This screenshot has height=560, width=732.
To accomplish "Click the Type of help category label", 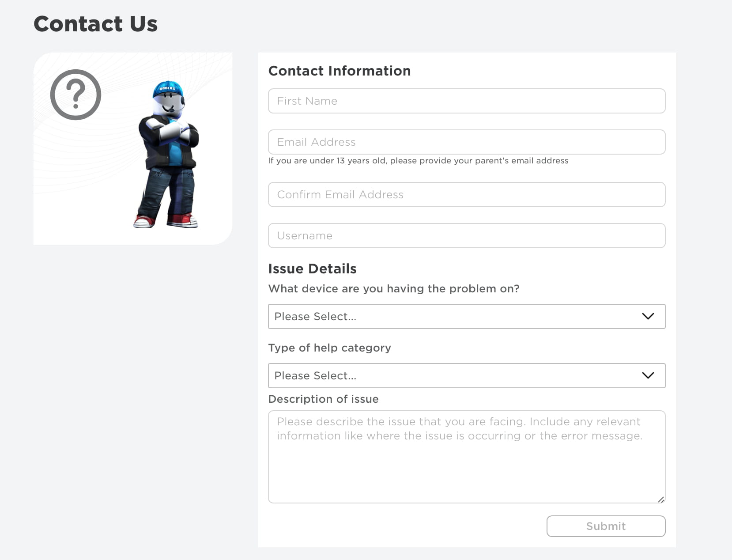I will [330, 348].
